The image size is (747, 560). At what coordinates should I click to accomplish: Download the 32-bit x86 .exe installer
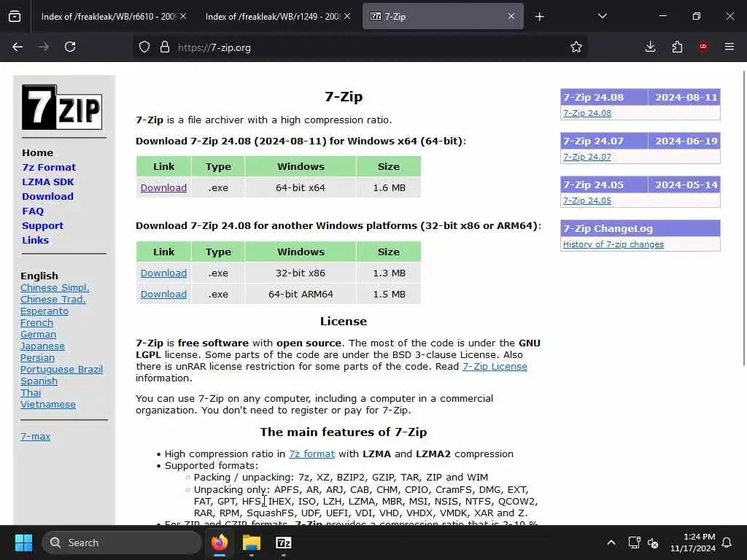[x=163, y=273]
